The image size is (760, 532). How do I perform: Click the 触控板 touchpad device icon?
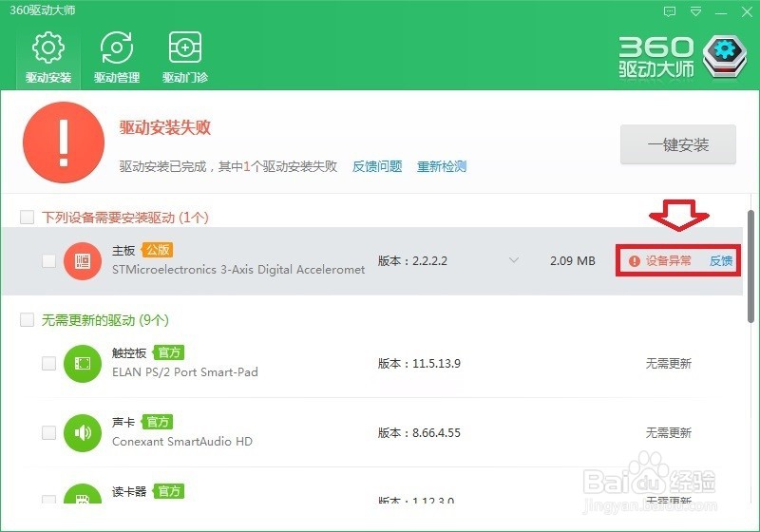tap(83, 364)
